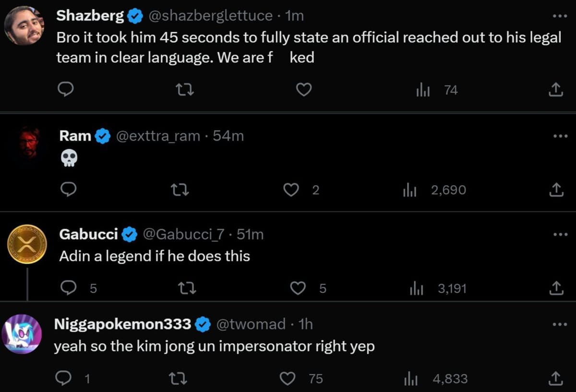The image size is (576, 392).
Task: Like twomad's tweet with 75 likes
Action: tap(287, 379)
